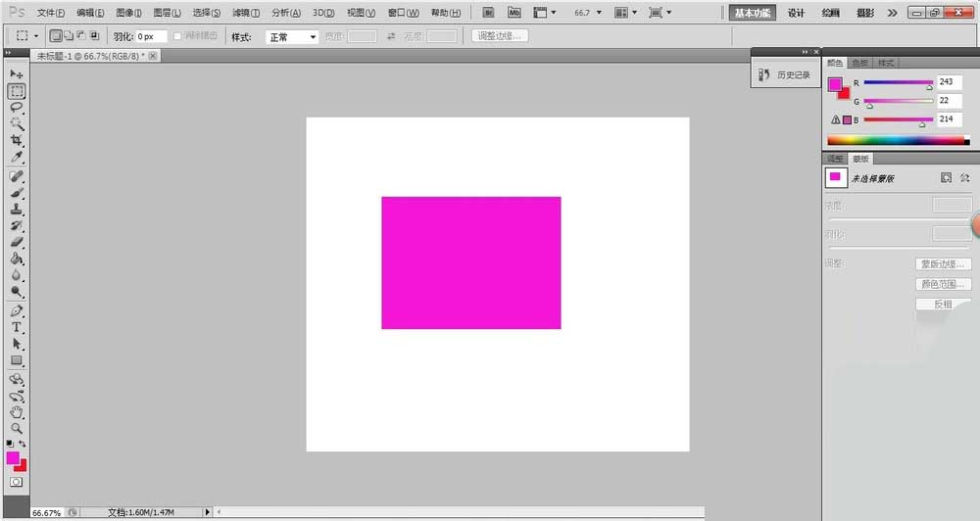This screenshot has height=521, width=980.
Task: Select the Horizontal Type tool
Action: 17,327
